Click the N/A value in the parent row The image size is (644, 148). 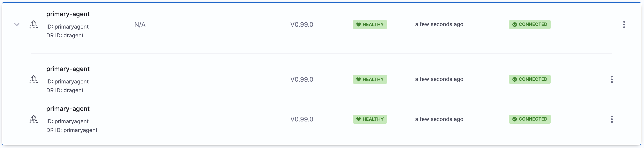140,25
